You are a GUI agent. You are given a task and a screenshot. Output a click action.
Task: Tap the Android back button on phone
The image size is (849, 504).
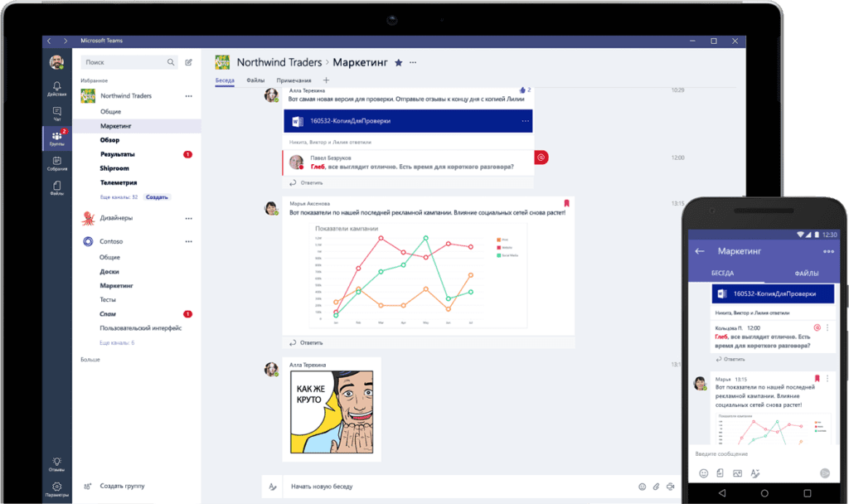722,493
